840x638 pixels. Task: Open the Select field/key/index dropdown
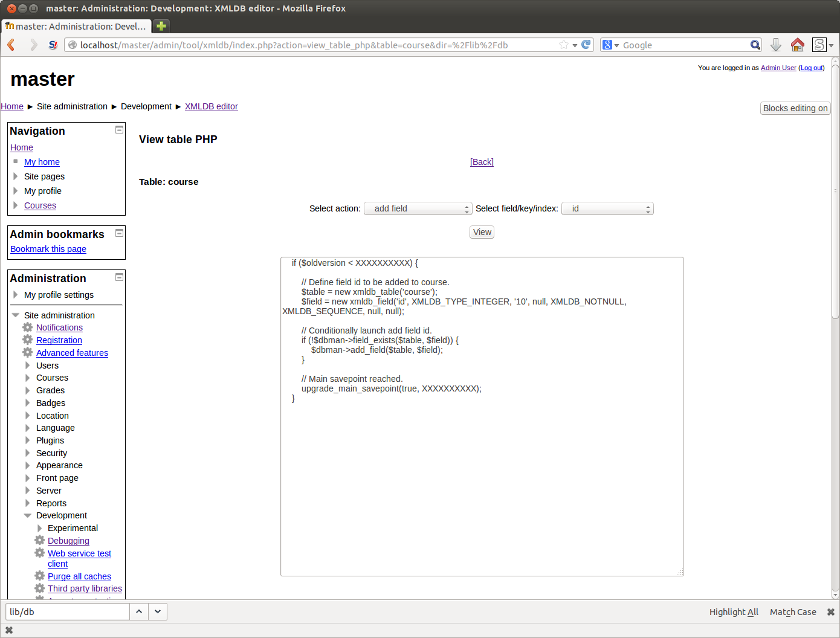607,208
